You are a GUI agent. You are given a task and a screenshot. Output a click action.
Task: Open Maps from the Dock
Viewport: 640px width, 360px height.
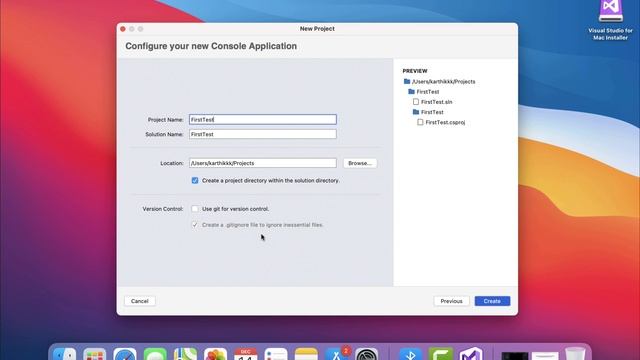click(185, 354)
